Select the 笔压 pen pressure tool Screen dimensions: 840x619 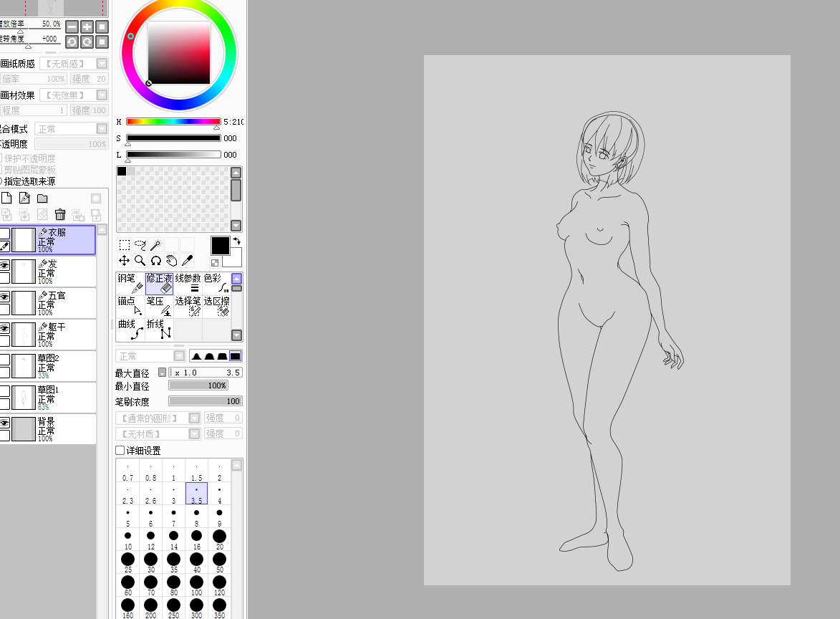pos(159,307)
